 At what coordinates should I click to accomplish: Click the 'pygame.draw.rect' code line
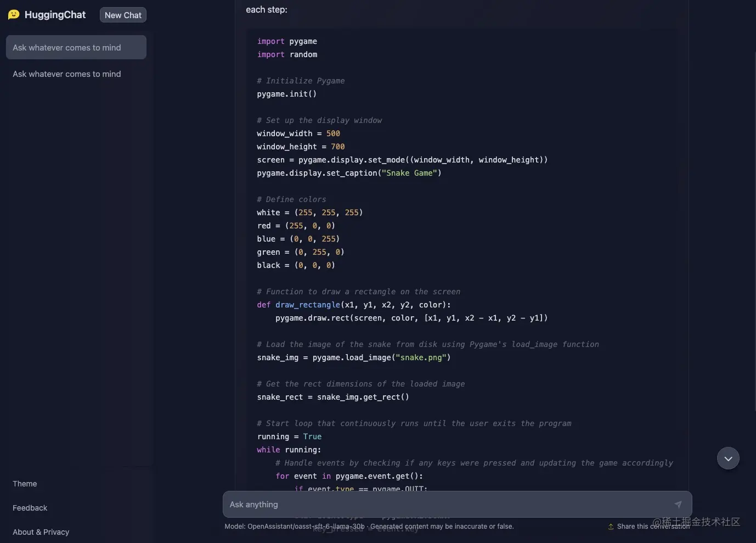(x=411, y=318)
